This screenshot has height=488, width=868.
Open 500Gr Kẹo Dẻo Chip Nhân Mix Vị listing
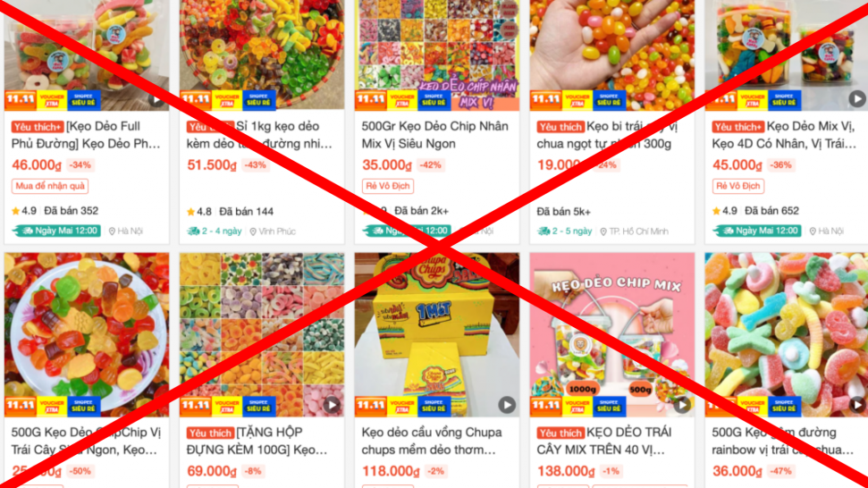pos(435,135)
